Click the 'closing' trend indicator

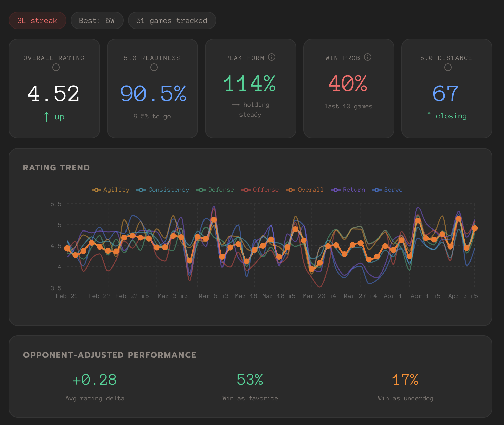pos(447,116)
